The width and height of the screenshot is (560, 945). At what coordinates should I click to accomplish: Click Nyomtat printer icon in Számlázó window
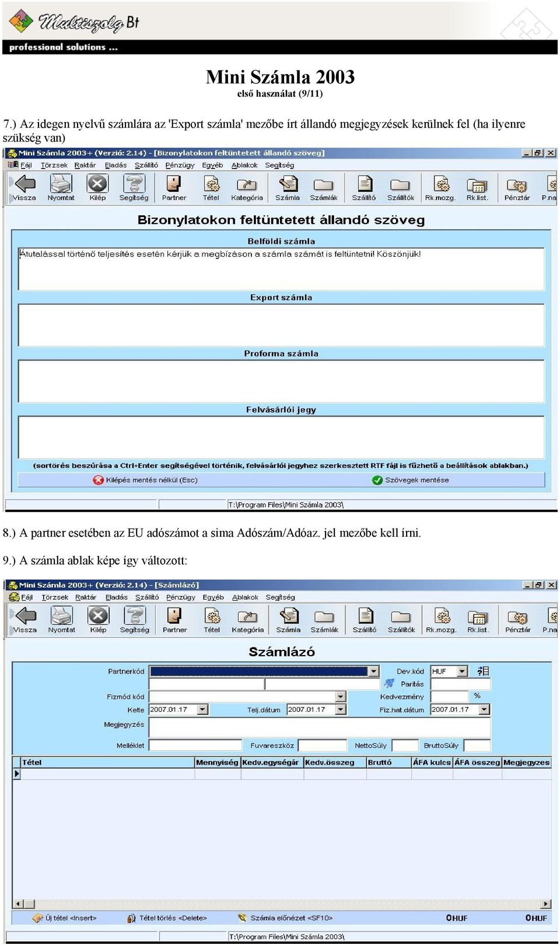61,616
